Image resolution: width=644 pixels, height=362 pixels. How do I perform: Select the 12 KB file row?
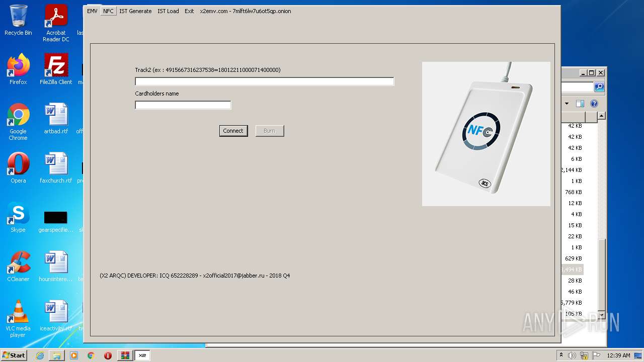(x=573, y=203)
